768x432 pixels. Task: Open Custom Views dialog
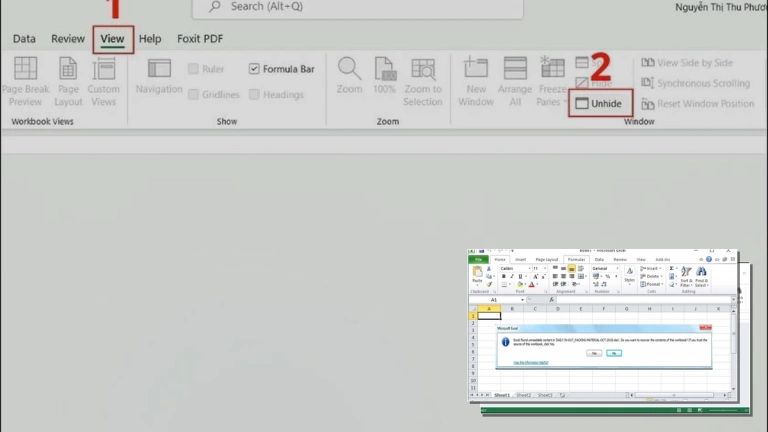[103, 82]
